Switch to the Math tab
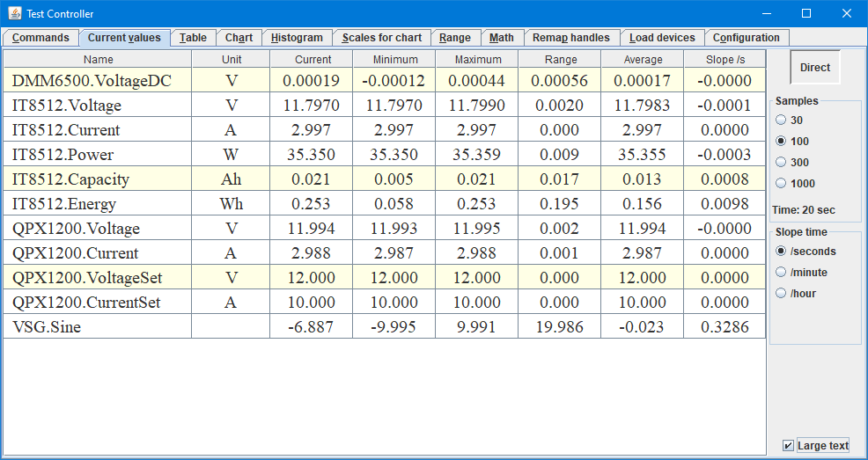The image size is (868, 460). (502, 38)
